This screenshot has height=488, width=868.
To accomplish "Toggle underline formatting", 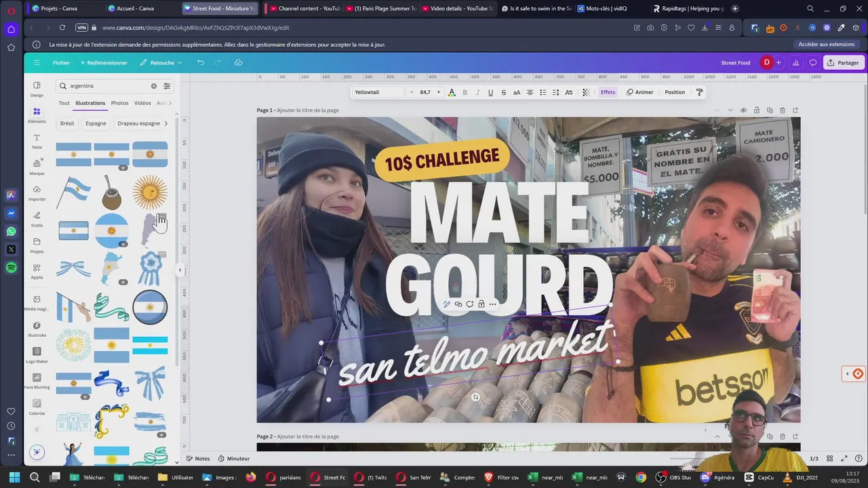I will coord(490,92).
